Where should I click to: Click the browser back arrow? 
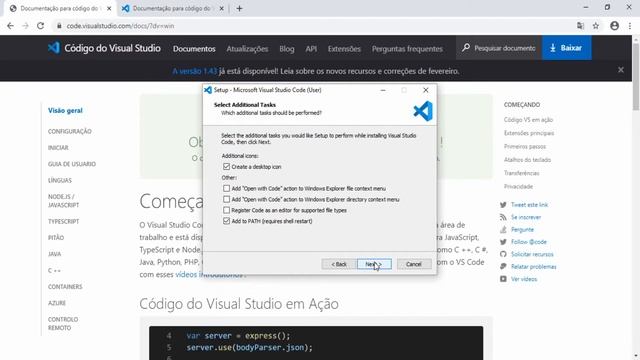click(10, 26)
